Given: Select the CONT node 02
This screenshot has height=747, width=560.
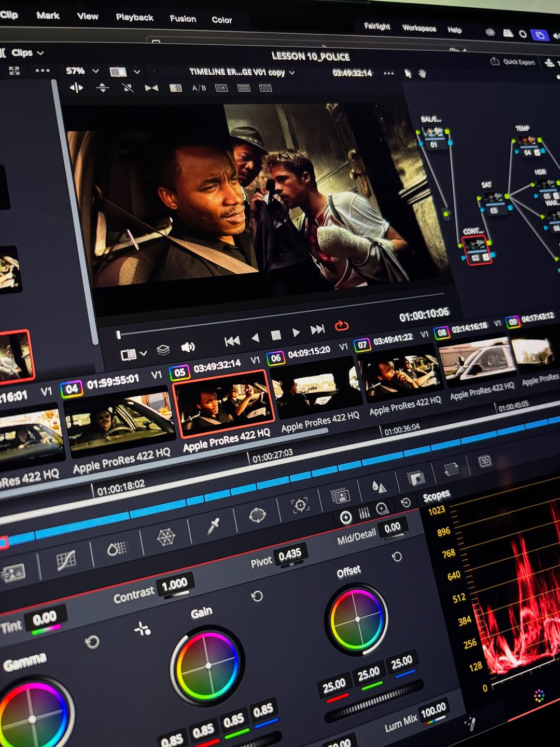Looking at the screenshot, I should click(x=476, y=250).
